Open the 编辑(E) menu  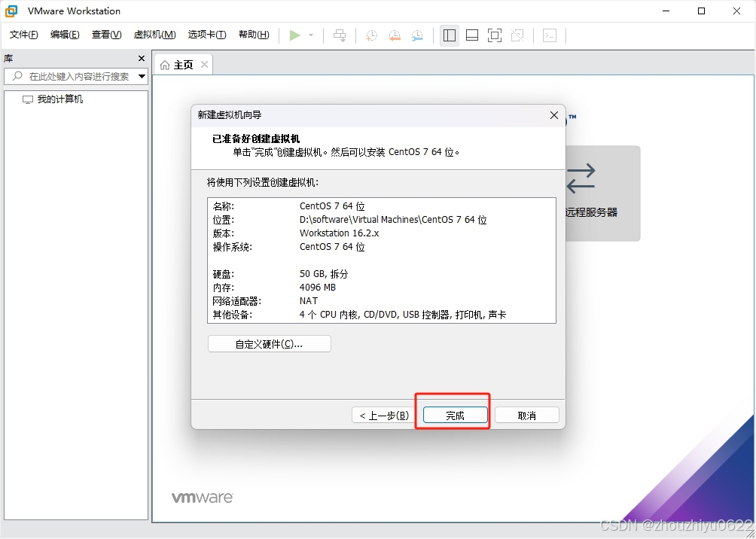click(x=65, y=35)
